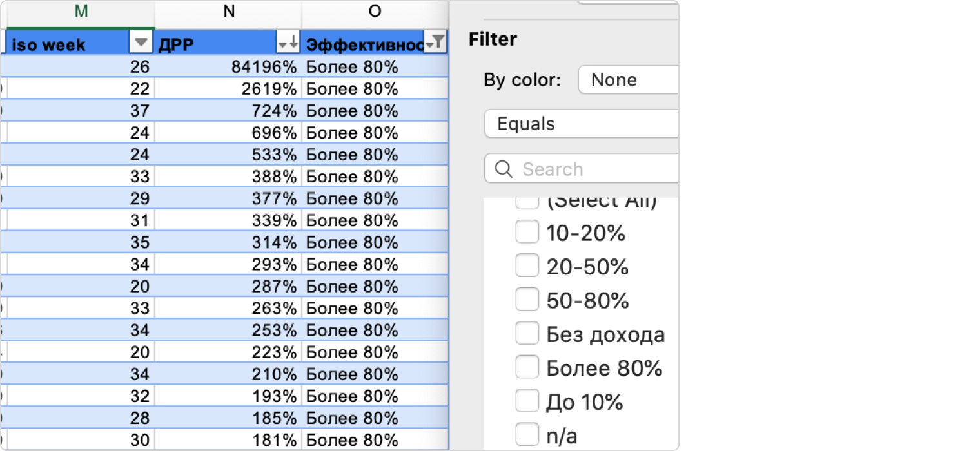
Task: Check the 20-50% filter checkbox
Action: click(527, 267)
